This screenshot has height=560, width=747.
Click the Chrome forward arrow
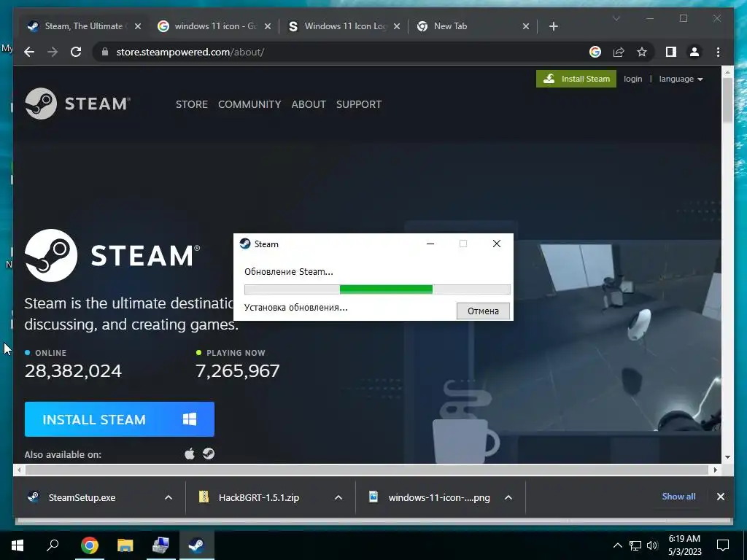(x=53, y=52)
